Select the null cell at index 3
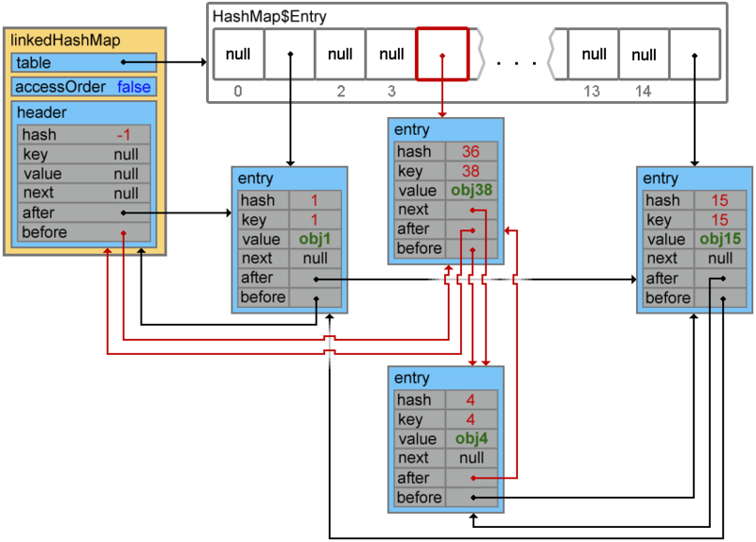The image size is (756, 542). 391,54
